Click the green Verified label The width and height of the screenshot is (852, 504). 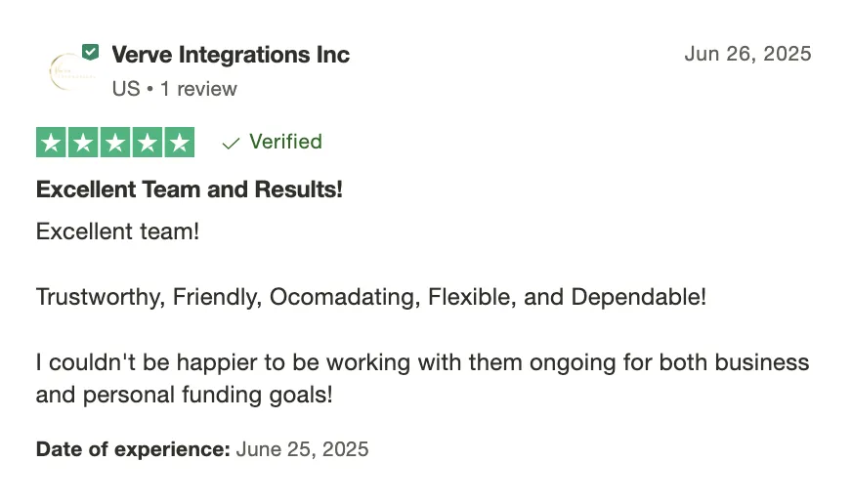286,142
